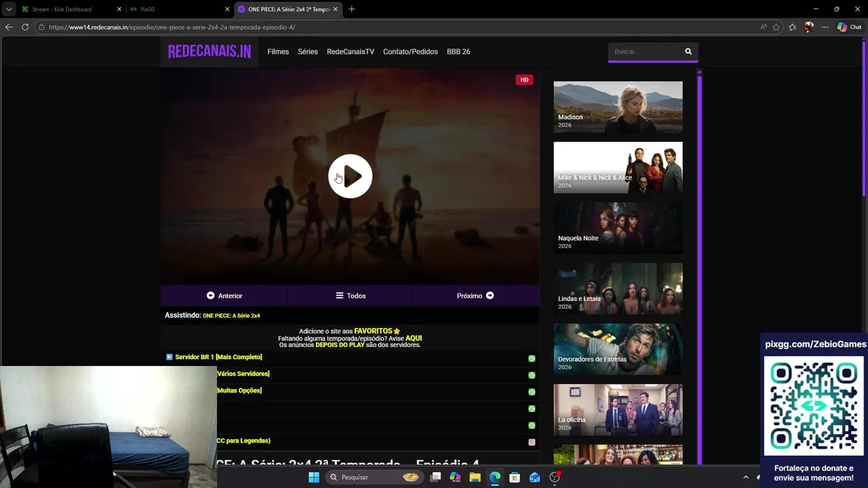Open the RedeCanaisTV menu item

[x=351, y=52]
